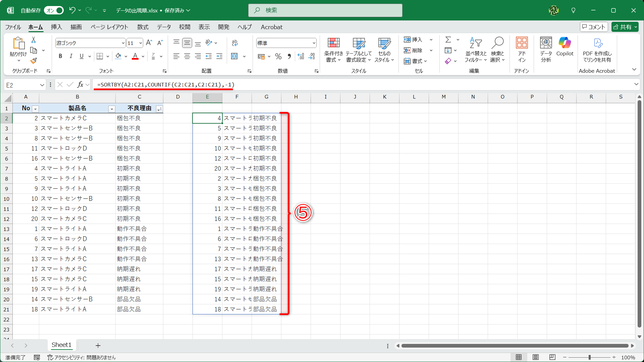Toggle 自動保存 (AutoSave) switch off
The width and height of the screenshot is (644, 362).
pyautogui.click(x=53, y=10)
